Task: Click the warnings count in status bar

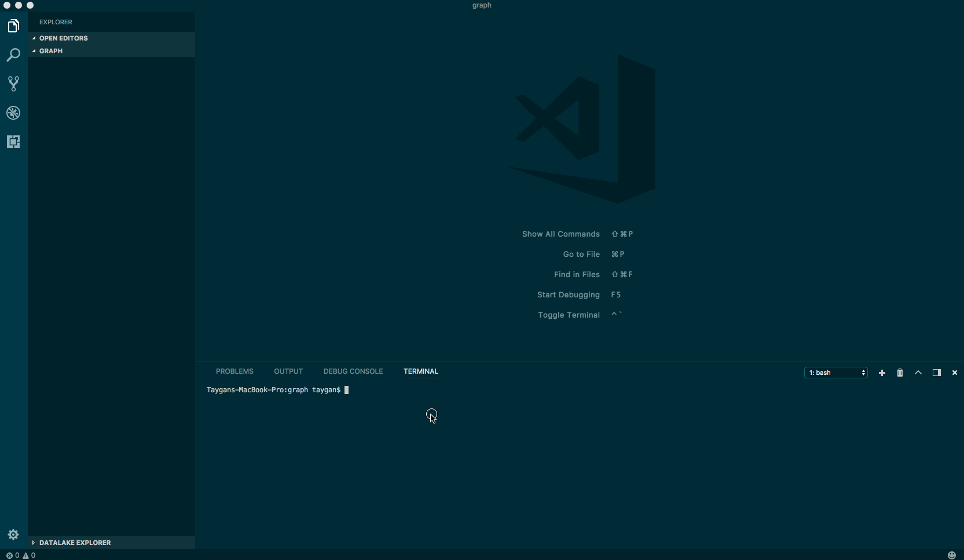Action: (x=29, y=555)
